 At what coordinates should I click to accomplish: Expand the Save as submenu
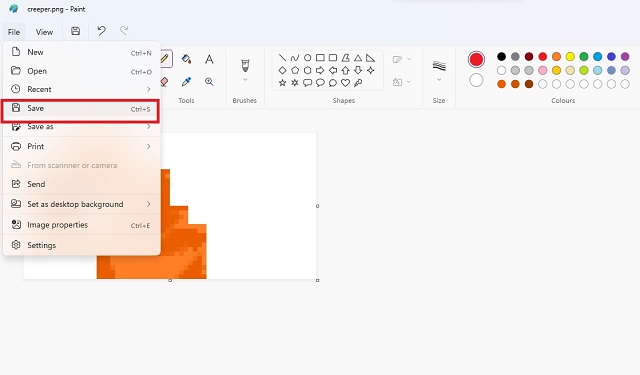coord(149,127)
